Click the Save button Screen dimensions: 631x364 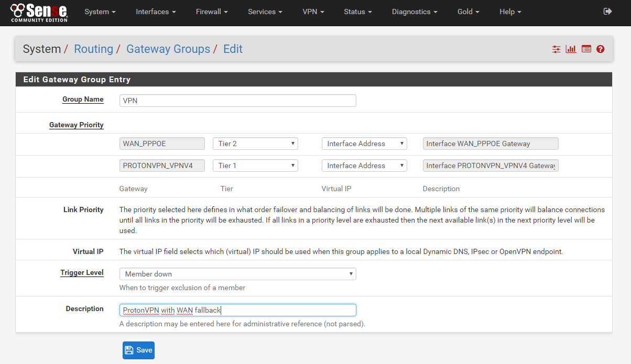point(138,350)
